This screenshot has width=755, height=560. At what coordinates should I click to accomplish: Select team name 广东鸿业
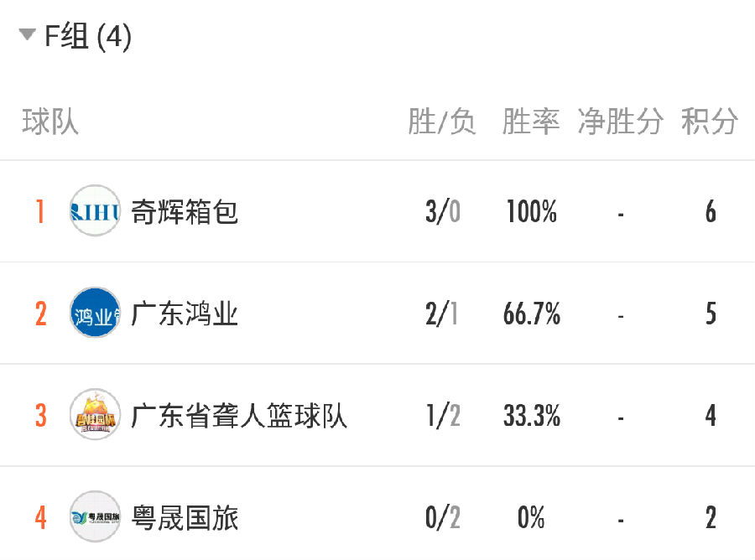coord(185,314)
